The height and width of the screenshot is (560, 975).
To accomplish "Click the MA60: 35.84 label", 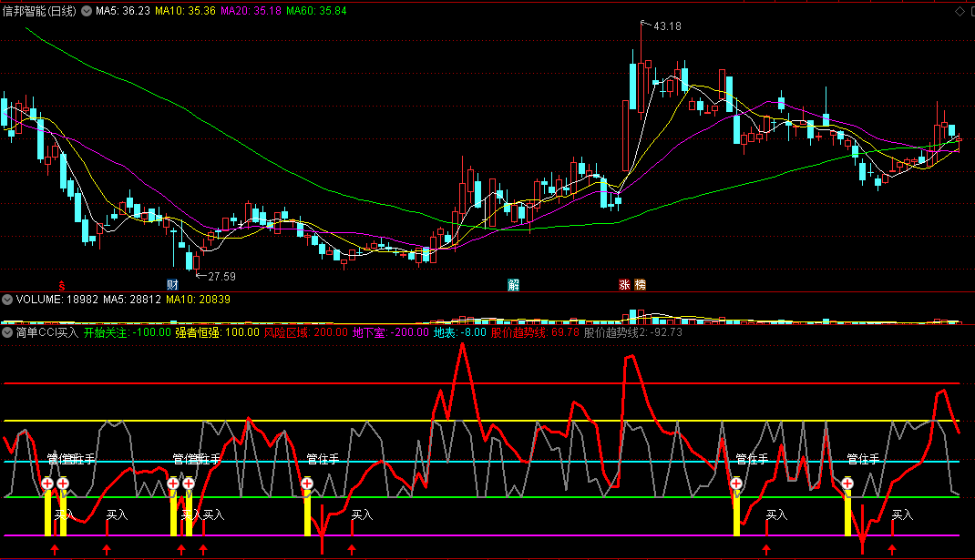I will point(316,11).
